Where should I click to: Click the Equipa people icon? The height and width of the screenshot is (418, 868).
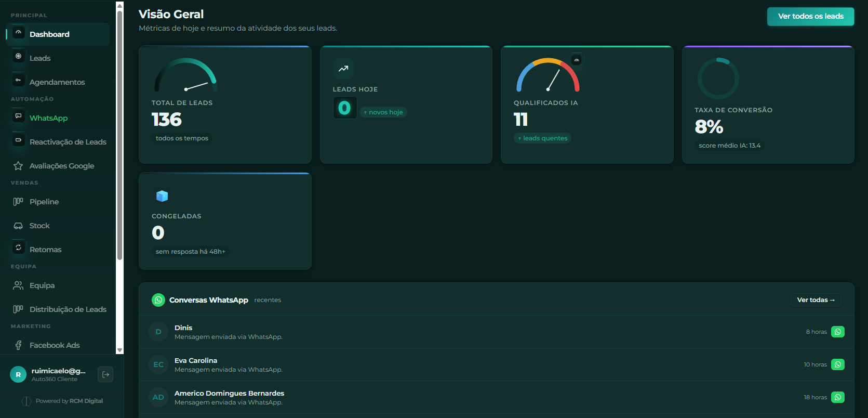18,285
